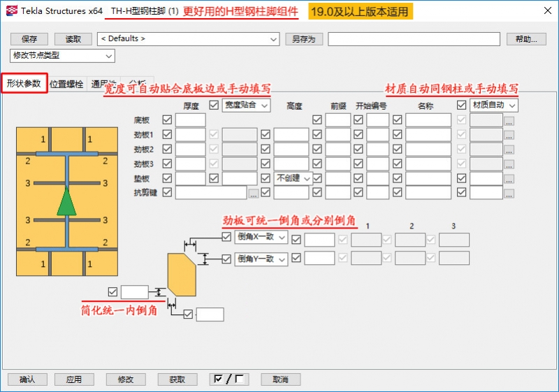
Task: Click the green arrow in column diagram
Action: click(66, 201)
